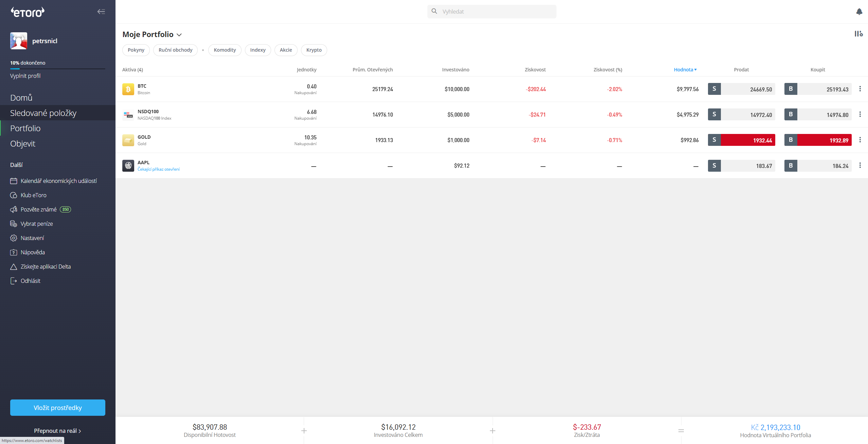Open Nastavení
868x444 pixels.
(32, 238)
